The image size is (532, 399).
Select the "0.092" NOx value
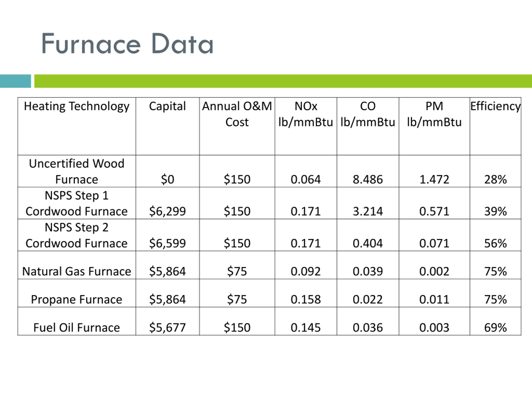click(306, 272)
